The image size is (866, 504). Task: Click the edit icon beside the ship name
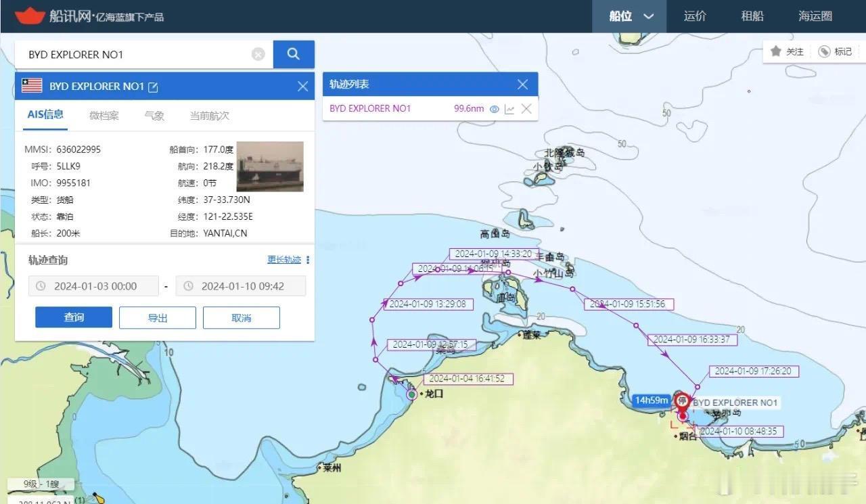tap(153, 87)
